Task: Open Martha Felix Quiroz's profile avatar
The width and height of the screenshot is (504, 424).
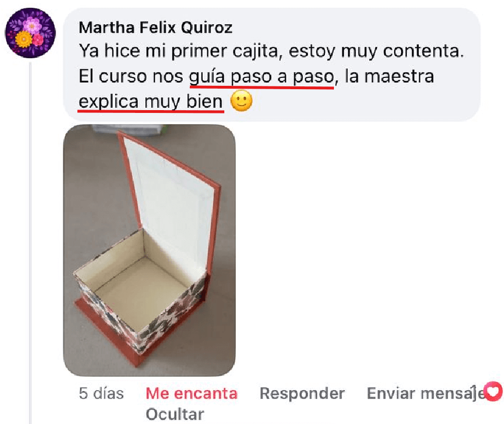Action: click(x=30, y=33)
